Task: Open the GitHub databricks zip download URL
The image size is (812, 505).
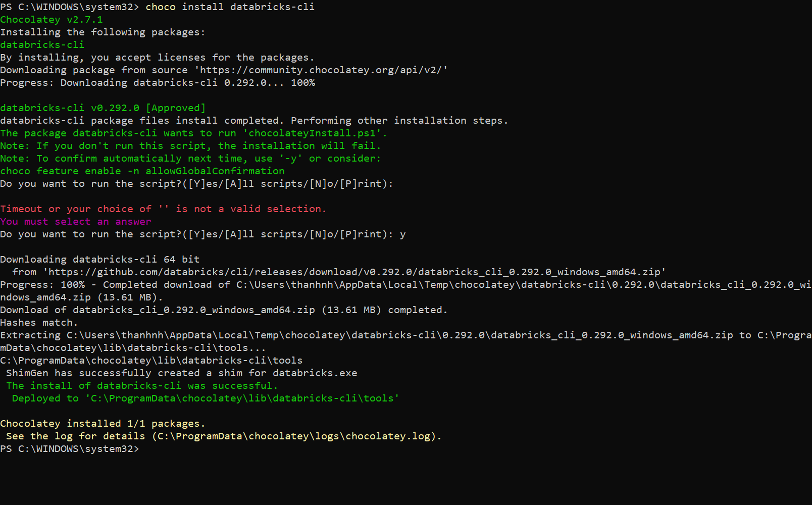Action: [354, 272]
